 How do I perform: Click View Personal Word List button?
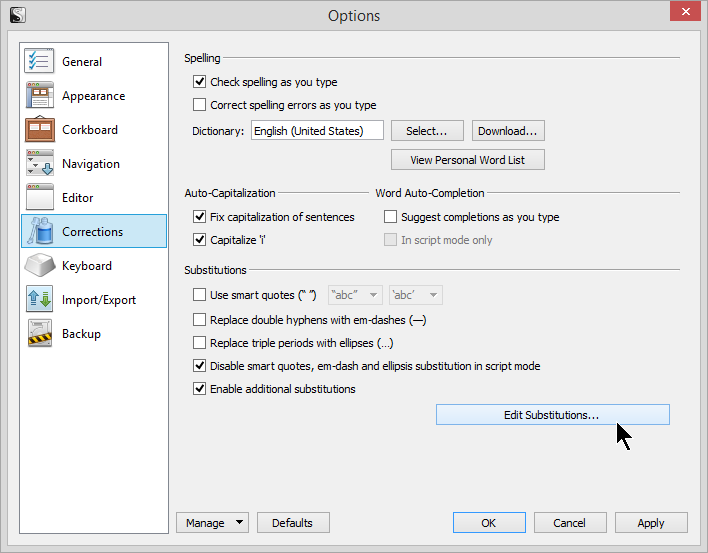click(468, 160)
